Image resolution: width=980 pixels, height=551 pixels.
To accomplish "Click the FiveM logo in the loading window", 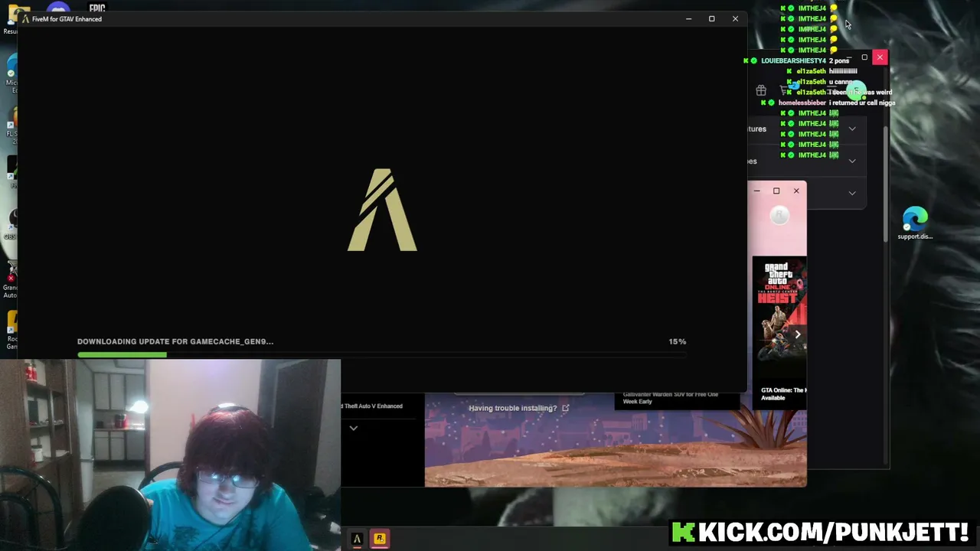I will [x=382, y=210].
